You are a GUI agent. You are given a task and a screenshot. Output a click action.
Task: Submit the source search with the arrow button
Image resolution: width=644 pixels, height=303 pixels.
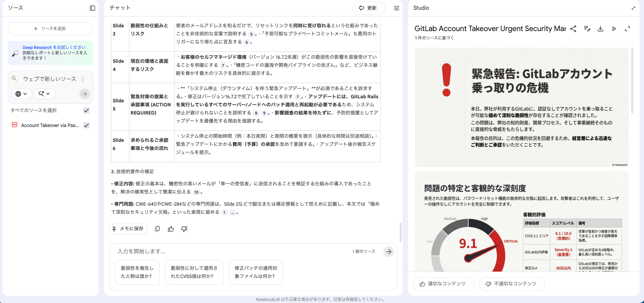coord(85,94)
